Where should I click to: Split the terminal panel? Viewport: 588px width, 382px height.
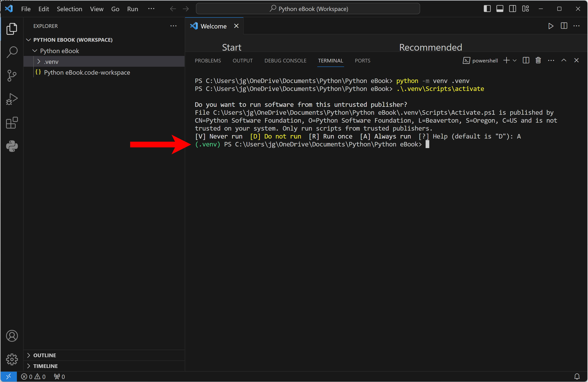[x=526, y=60]
